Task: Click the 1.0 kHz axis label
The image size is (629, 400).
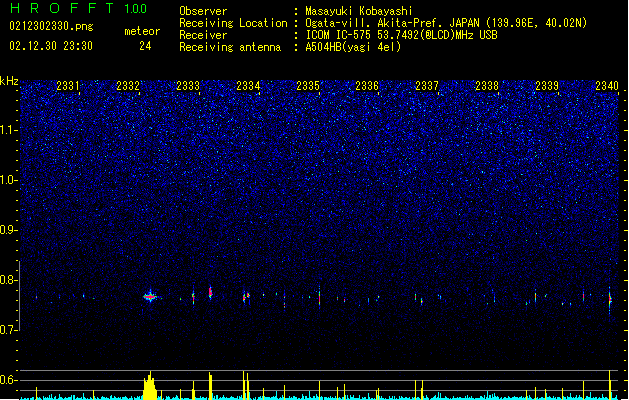Action: 9,180
